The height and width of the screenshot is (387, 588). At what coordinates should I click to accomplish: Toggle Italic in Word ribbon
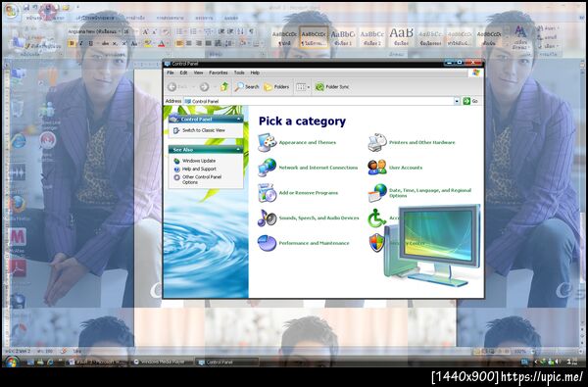point(80,44)
